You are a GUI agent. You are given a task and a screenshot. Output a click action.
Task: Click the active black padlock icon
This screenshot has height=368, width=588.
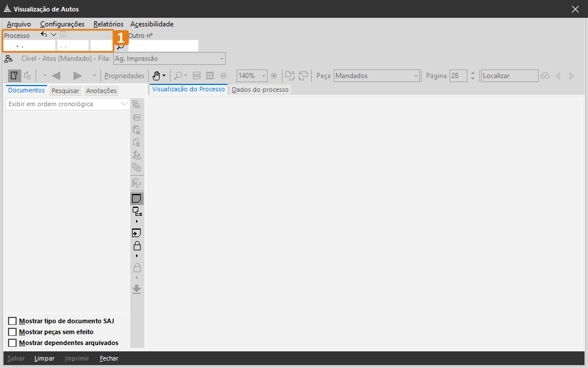click(x=137, y=246)
